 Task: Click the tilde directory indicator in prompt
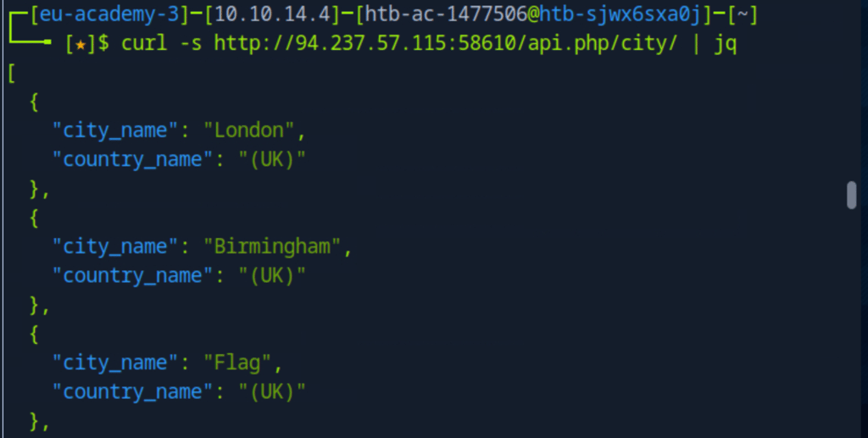tap(742, 14)
